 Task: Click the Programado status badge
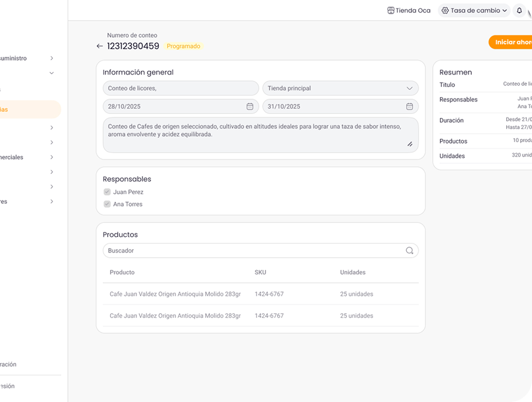pyautogui.click(x=184, y=47)
